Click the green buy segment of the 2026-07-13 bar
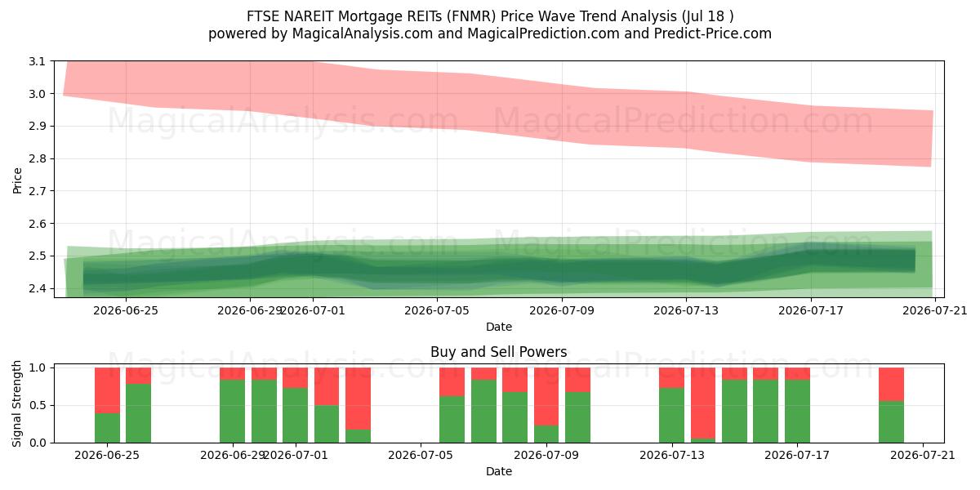The width and height of the screenshot is (980, 490). 672,415
